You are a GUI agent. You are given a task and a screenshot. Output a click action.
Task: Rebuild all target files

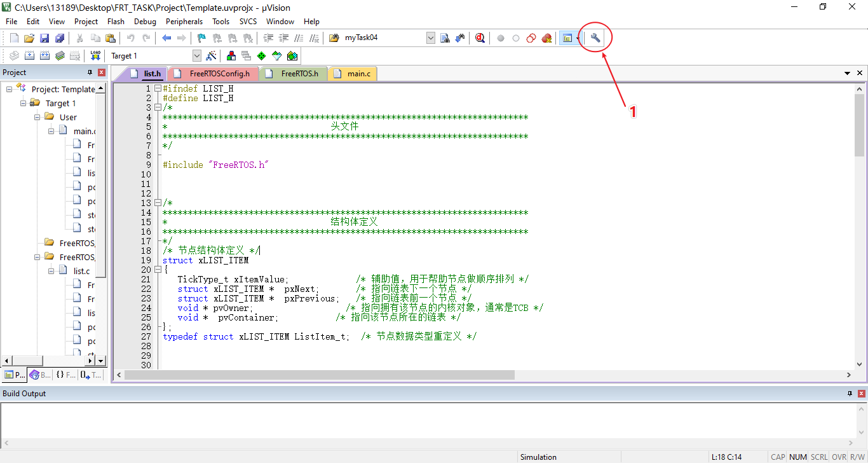pos(44,56)
